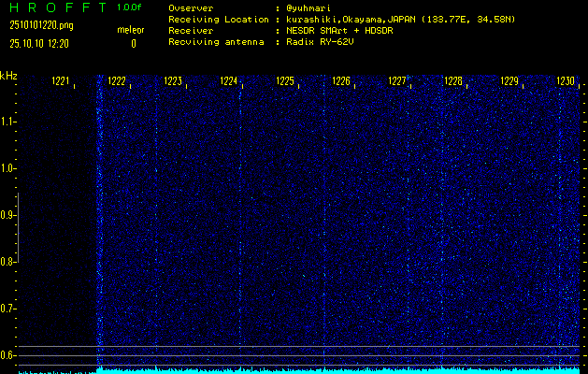
Task: Select the meteor count value 0
Action: coord(133,43)
